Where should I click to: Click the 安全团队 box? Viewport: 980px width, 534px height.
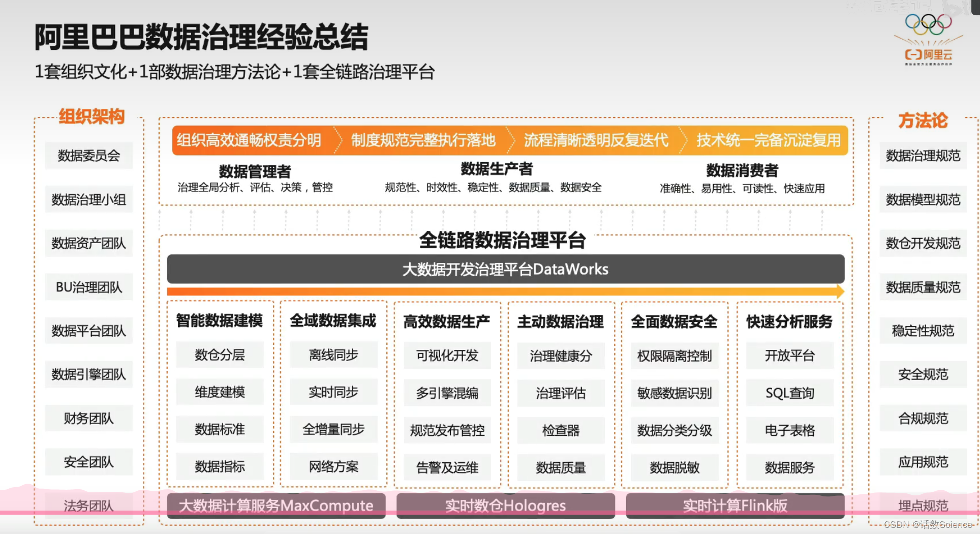(x=89, y=462)
